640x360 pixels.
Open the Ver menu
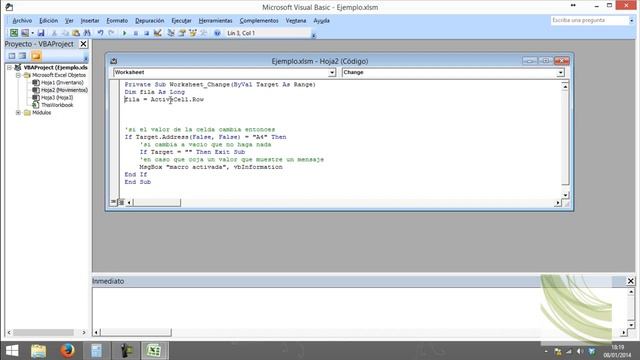[x=69, y=20]
